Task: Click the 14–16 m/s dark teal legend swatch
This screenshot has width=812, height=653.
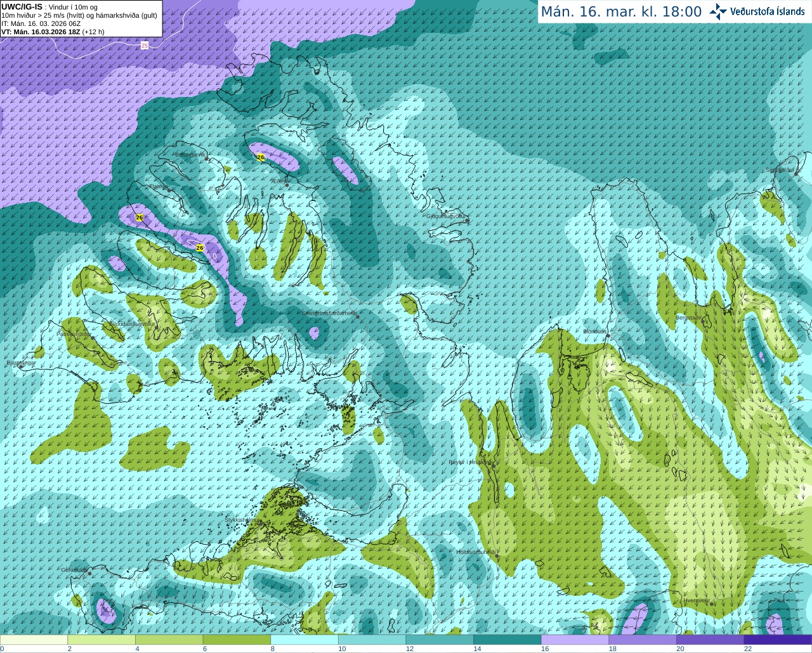Action: pos(507,640)
